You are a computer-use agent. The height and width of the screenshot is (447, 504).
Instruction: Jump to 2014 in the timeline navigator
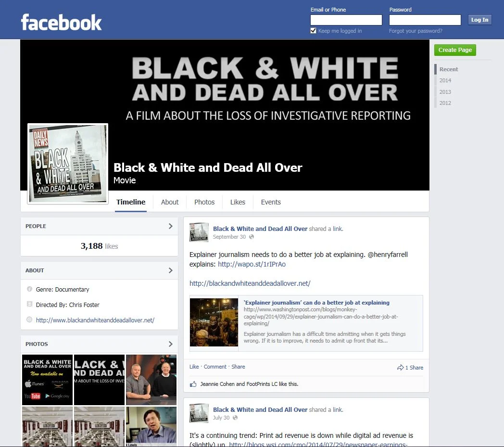[x=445, y=80]
